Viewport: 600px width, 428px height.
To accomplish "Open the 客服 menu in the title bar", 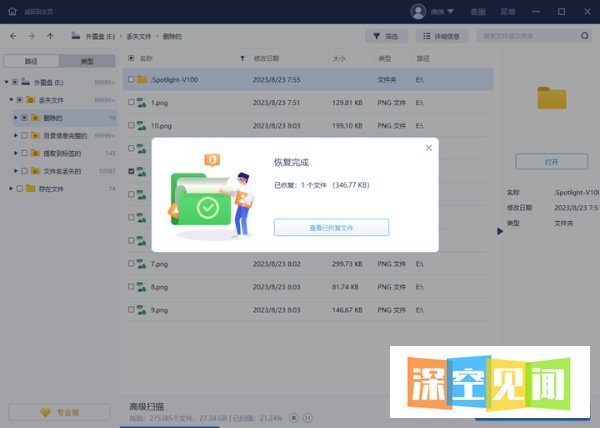I will point(478,12).
